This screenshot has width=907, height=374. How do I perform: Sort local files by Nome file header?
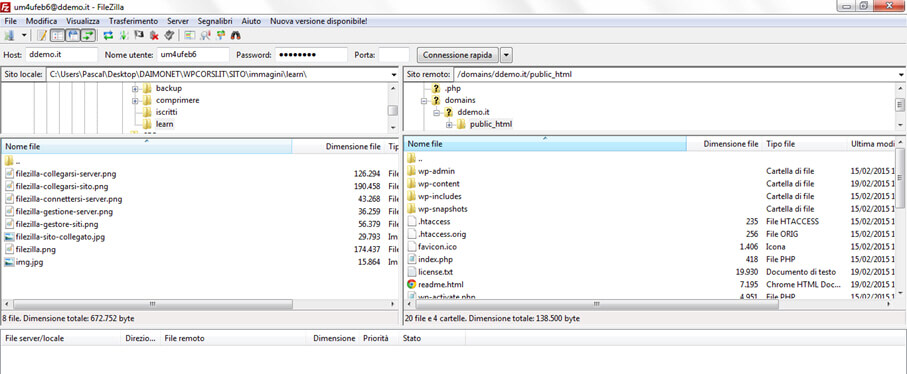click(146, 147)
